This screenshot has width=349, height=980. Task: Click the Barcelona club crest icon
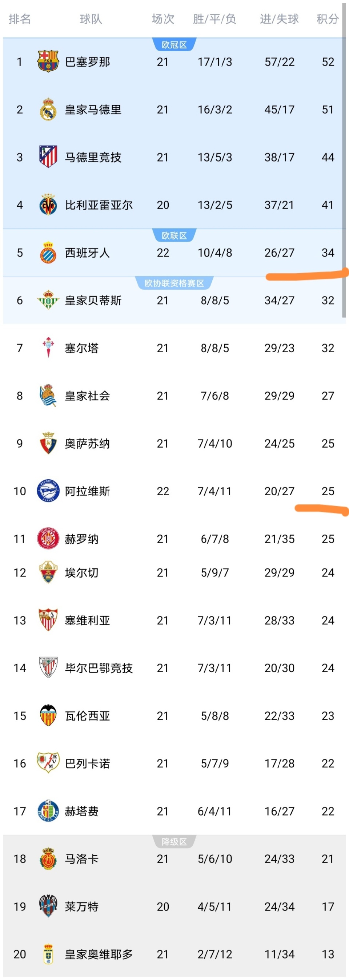click(x=48, y=61)
